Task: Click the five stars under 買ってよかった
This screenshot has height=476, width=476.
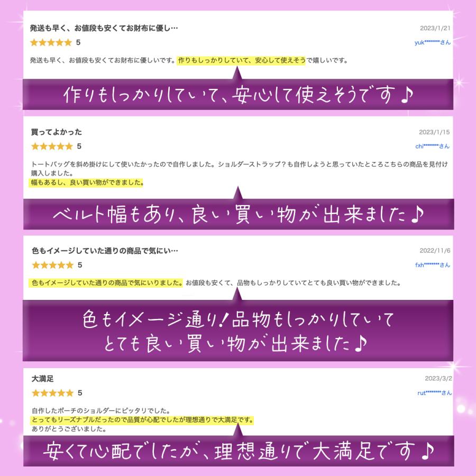Action: 52,147
